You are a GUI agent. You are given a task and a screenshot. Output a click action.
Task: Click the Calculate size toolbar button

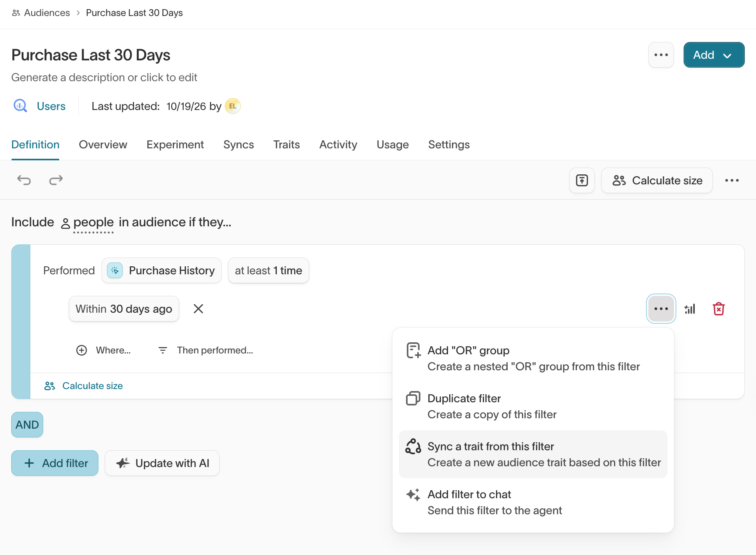pyautogui.click(x=657, y=180)
